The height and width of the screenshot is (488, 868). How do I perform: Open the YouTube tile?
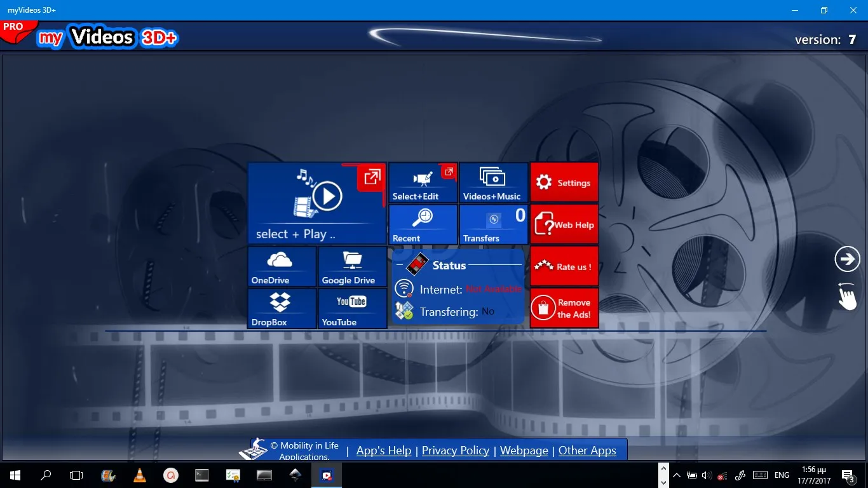(x=352, y=308)
